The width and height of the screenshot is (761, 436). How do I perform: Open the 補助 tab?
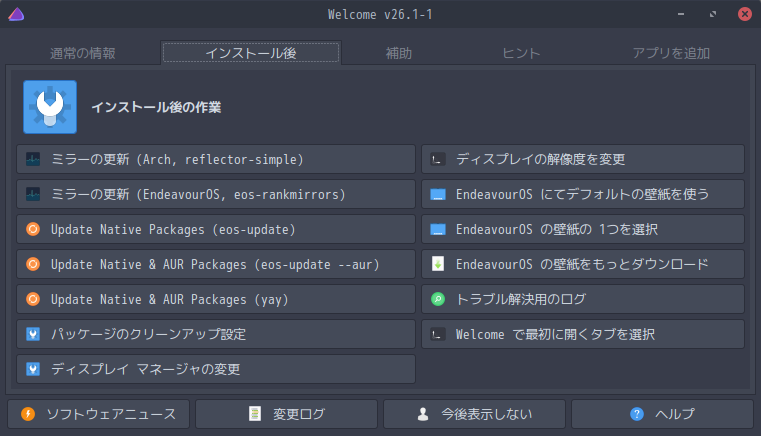coord(398,53)
